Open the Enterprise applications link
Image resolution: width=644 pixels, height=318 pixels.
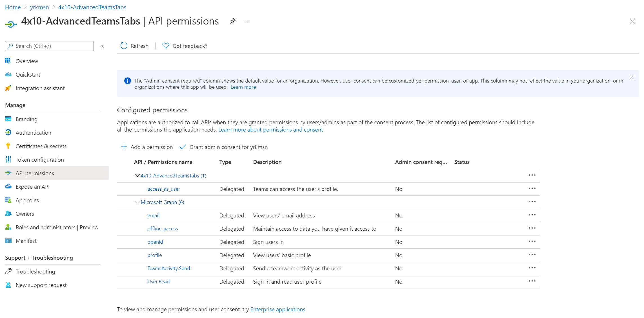pos(277,309)
